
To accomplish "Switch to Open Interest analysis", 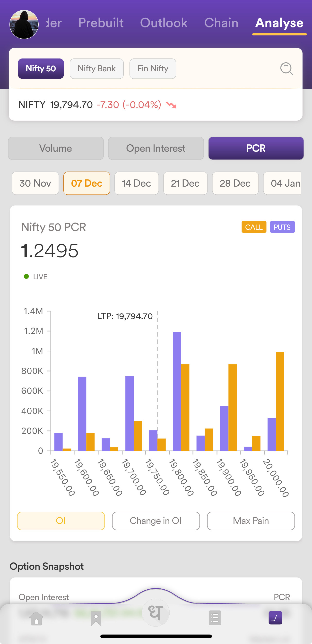I will 156,148.
